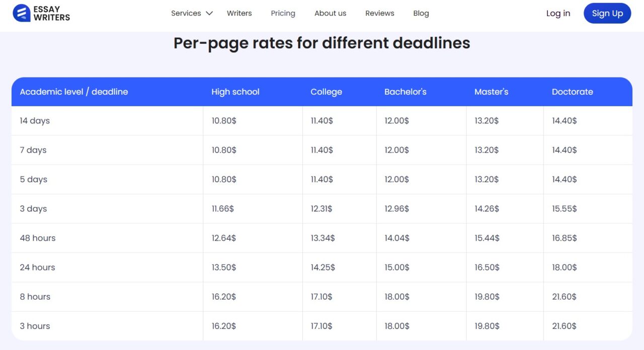The image size is (644, 350).
Task: Select the 16.85$ Doctorate 48 hours price
Action: 565,238
